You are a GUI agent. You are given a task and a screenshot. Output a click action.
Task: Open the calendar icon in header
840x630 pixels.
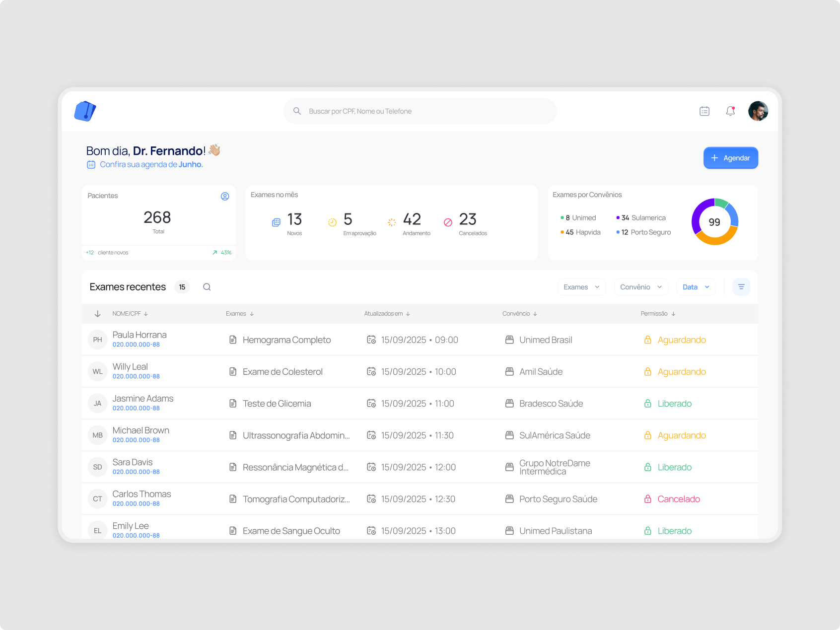pyautogui.click(x=704, y=111)
